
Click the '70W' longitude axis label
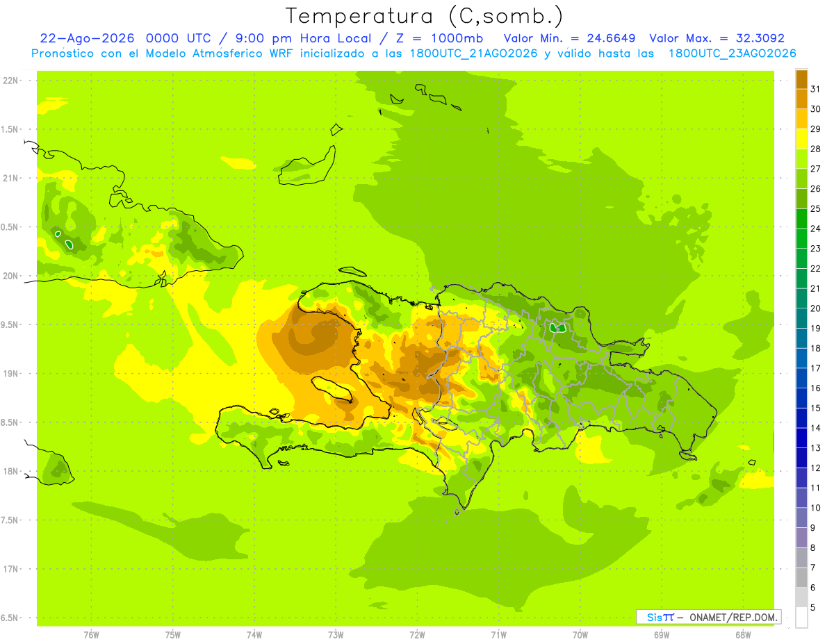pyautogui.click(x=580, y=634)
